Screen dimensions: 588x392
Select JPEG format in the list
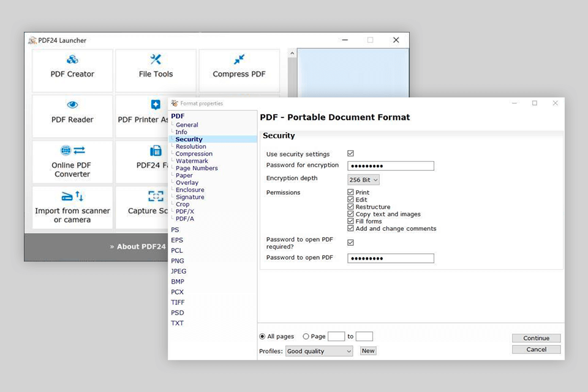pyautogui.click(x=179, y=271)
